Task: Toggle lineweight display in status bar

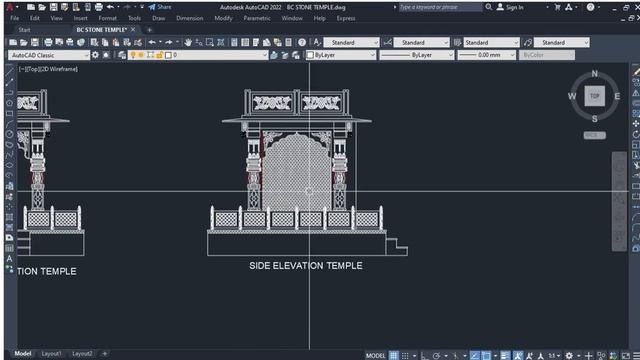Action: 505,356
